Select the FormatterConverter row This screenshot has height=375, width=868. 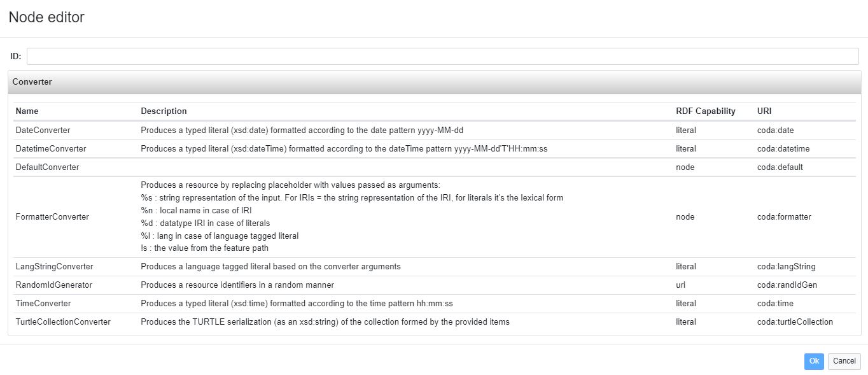point(52,217)
